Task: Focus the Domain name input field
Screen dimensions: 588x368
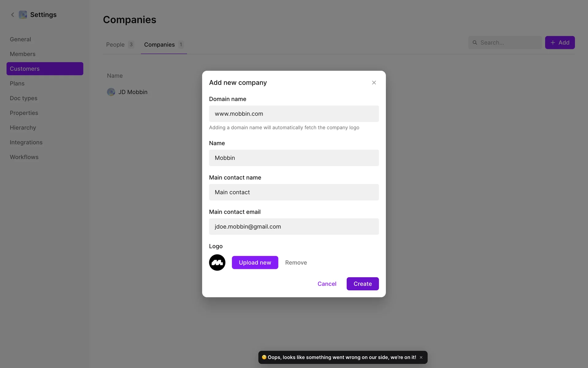Action: coord(294,114)
